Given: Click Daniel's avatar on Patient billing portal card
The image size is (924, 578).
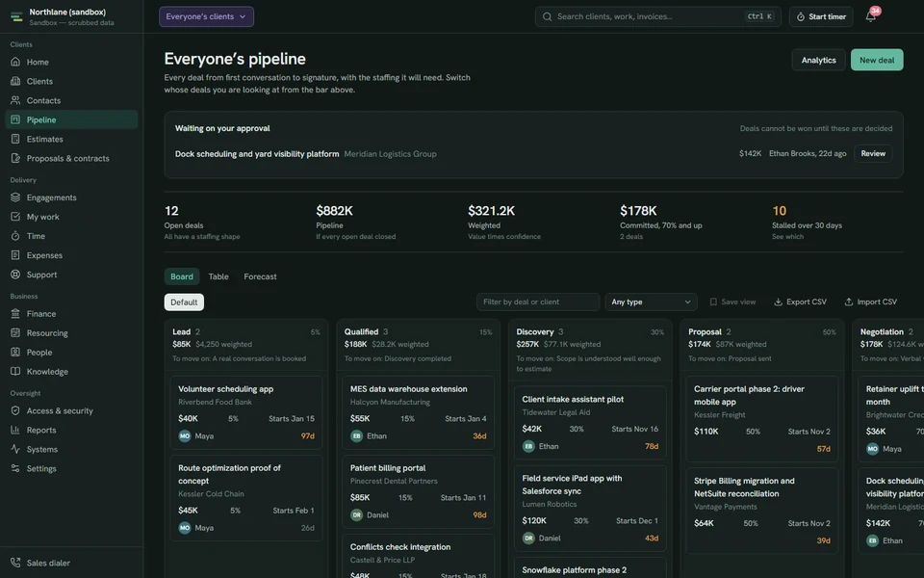Looking at the screenshot, I should point(356,514).
